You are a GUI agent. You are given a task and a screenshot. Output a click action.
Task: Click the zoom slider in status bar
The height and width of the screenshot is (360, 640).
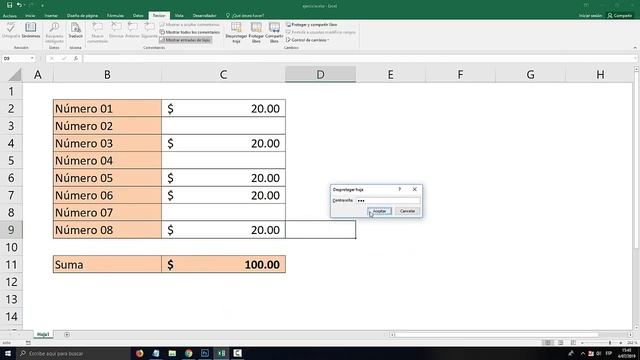tap(601, 342)
